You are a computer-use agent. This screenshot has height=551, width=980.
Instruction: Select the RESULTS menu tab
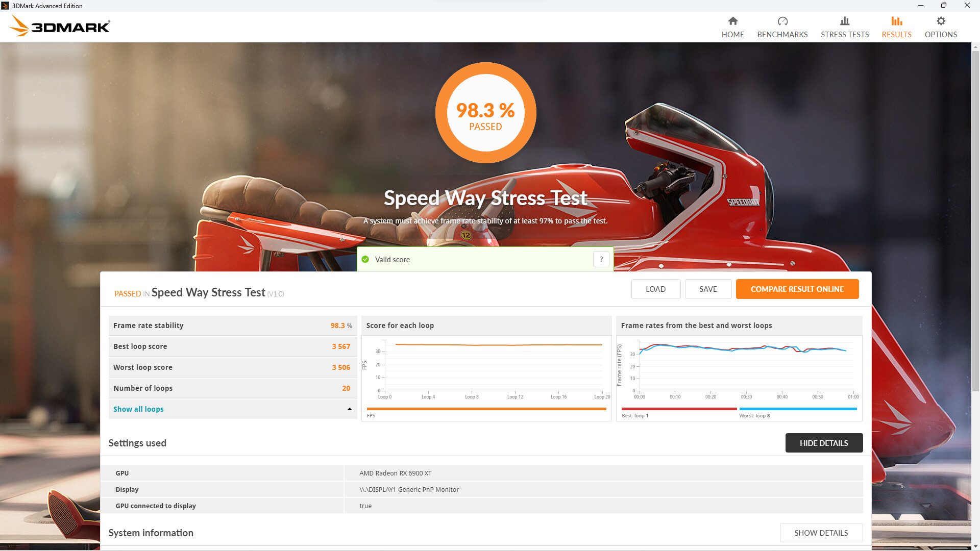(896, 27)
